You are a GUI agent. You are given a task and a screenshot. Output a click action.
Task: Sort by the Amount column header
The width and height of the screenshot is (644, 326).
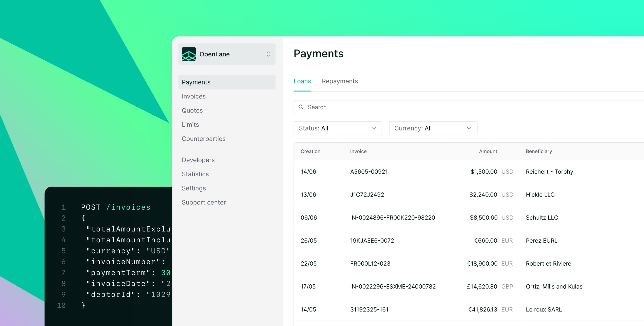tap(488, 151)
